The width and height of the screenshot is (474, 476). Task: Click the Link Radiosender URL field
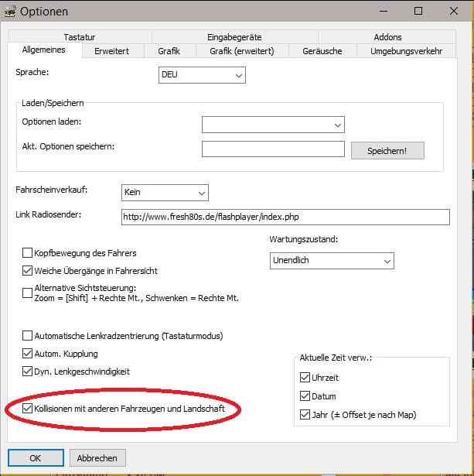click(x=284, y=217)
